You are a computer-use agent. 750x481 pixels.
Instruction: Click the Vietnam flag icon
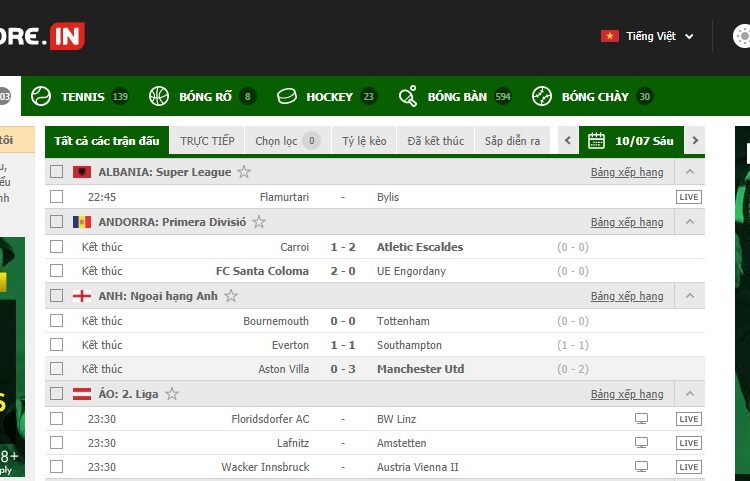click(610, 36)
